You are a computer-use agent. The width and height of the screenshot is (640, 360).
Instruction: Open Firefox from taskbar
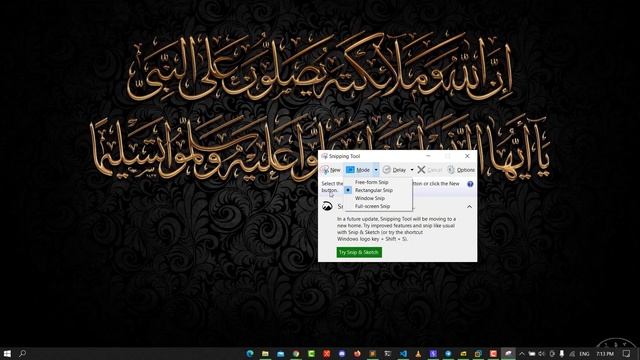coord(357,353)
